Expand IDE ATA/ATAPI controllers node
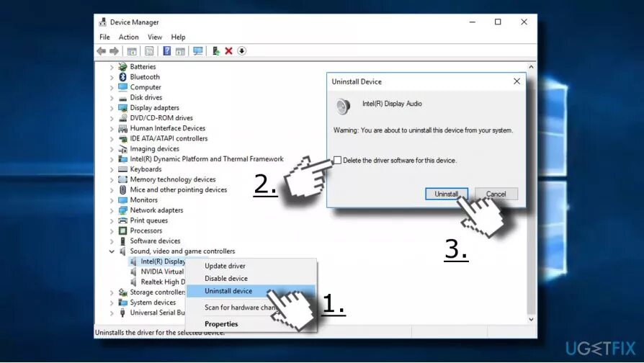 112,139
